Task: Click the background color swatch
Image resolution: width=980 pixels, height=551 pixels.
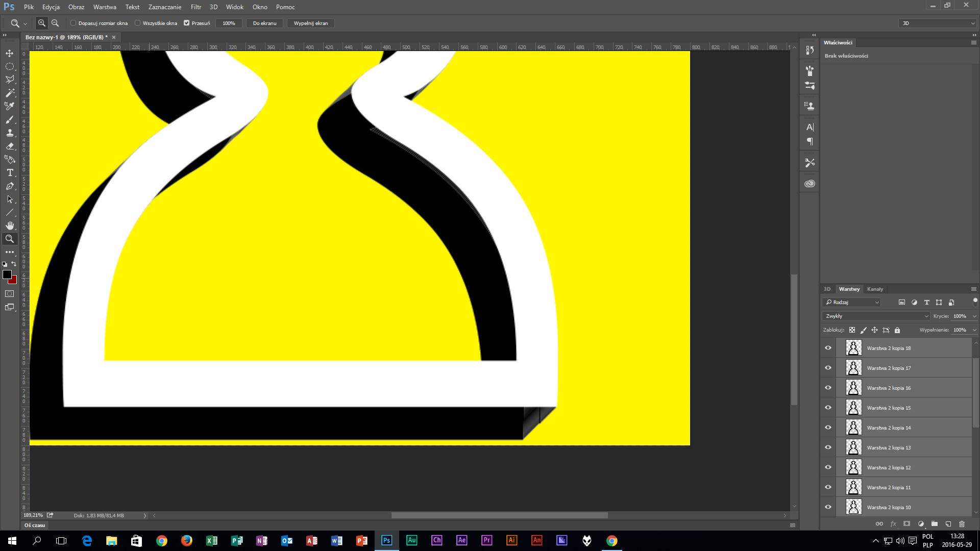Action: (14, 281)
